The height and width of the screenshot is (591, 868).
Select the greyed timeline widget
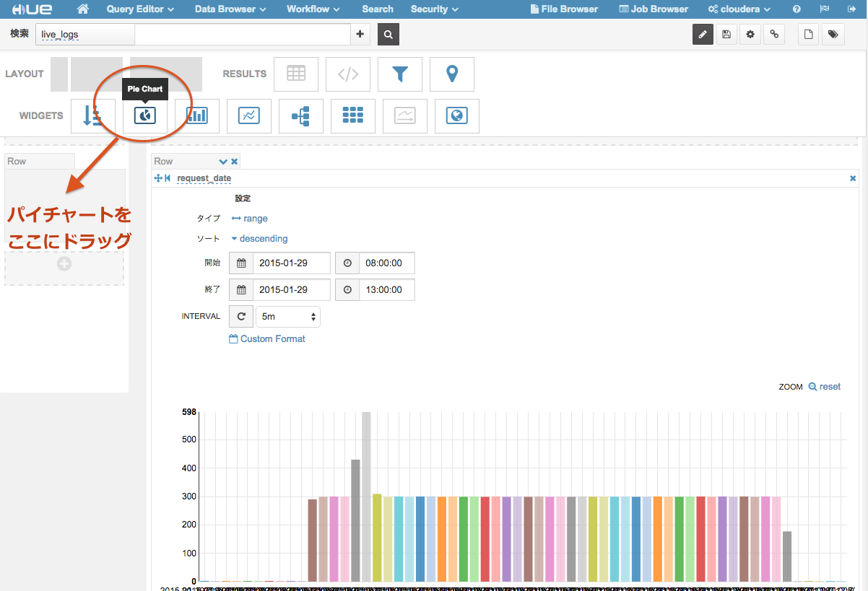(x=405, y=115)
